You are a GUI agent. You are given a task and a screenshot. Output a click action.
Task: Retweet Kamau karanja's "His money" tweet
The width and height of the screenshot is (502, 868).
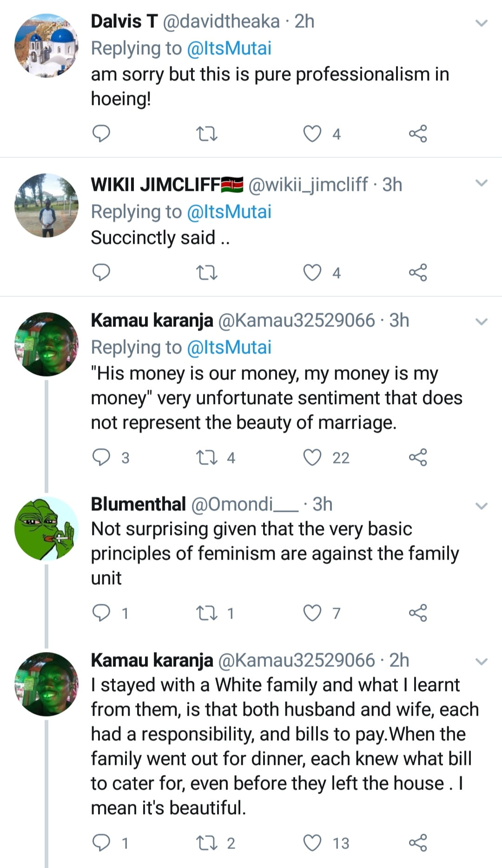tap(207, 458)
